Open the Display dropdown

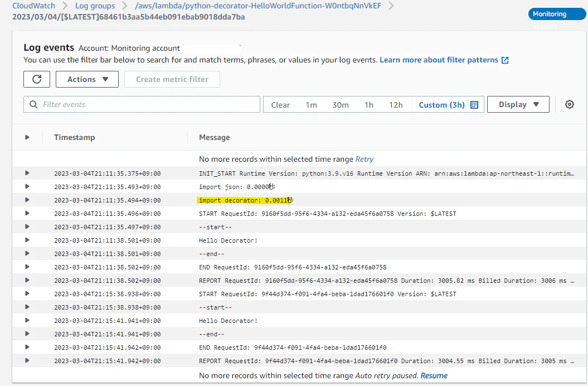(x=518, y=104)
